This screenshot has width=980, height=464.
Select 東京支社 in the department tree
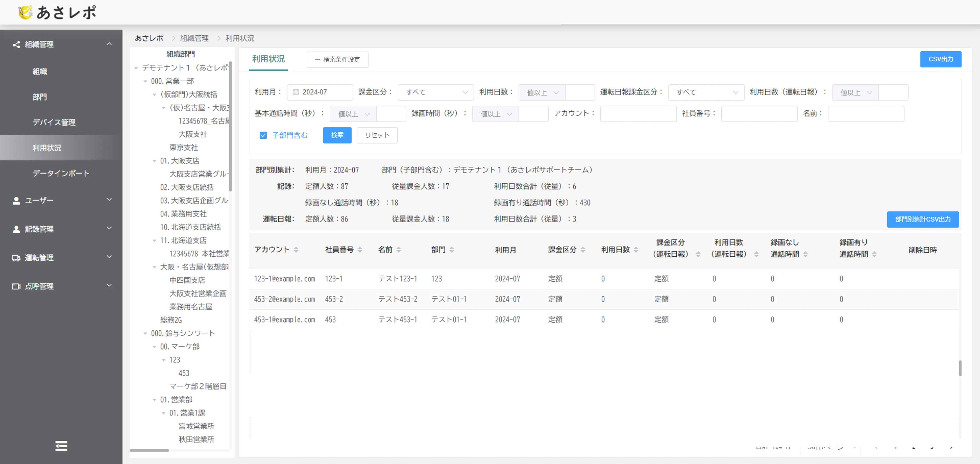pos(183,147)
